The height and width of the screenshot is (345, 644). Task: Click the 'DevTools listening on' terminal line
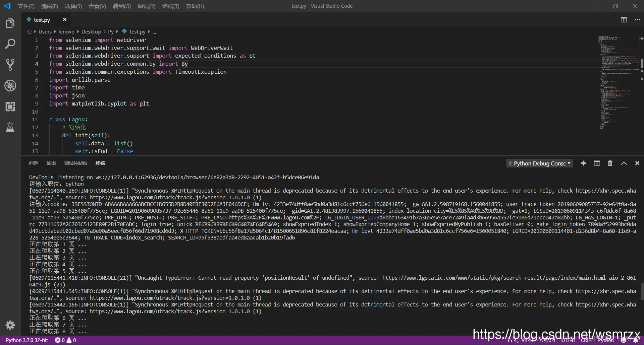[x=174, y=177]
